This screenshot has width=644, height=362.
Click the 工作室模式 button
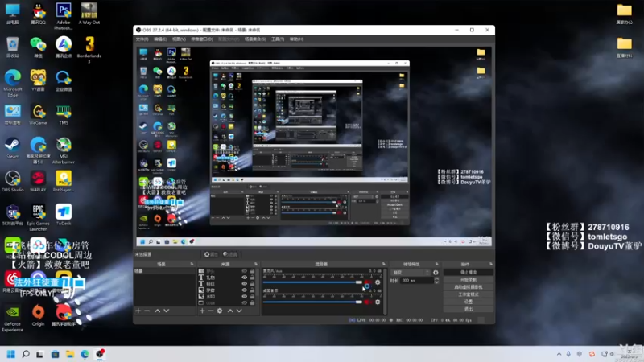(x=469, y=294)
